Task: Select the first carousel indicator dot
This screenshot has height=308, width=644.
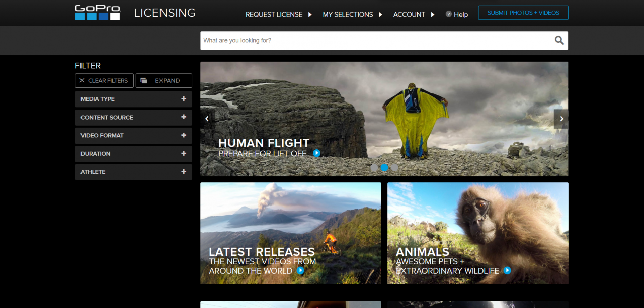Action: [374, 168]
